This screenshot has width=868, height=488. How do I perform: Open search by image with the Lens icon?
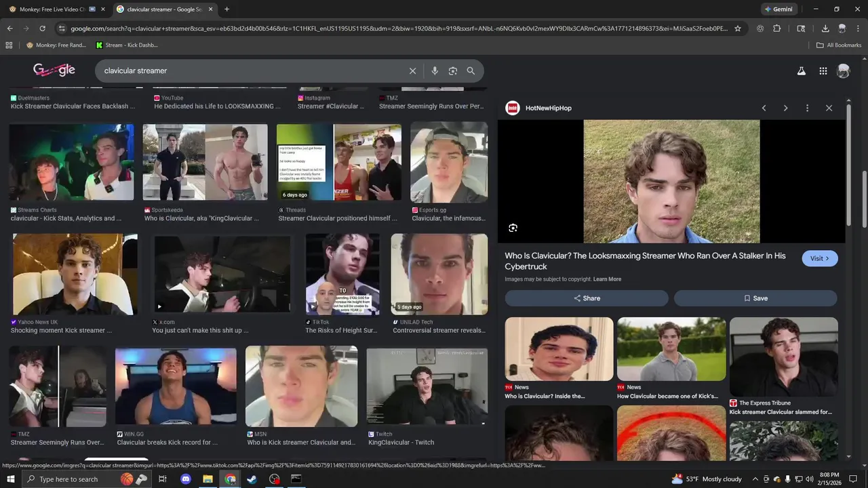tap(453, 70)
